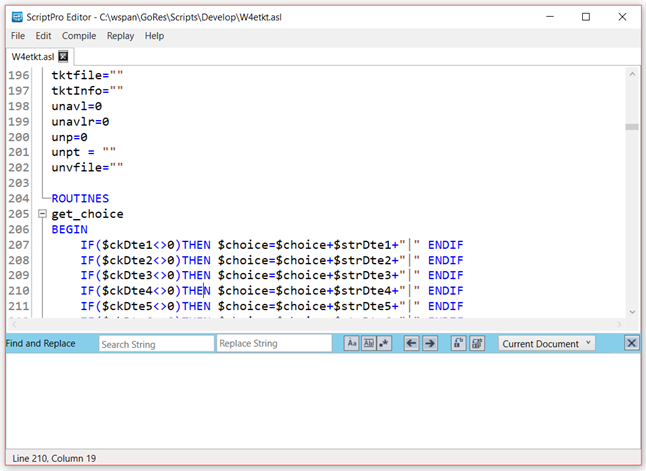Collapse the get_choice code block
This screenshot has width=646, height=471.
pos(42,214)
